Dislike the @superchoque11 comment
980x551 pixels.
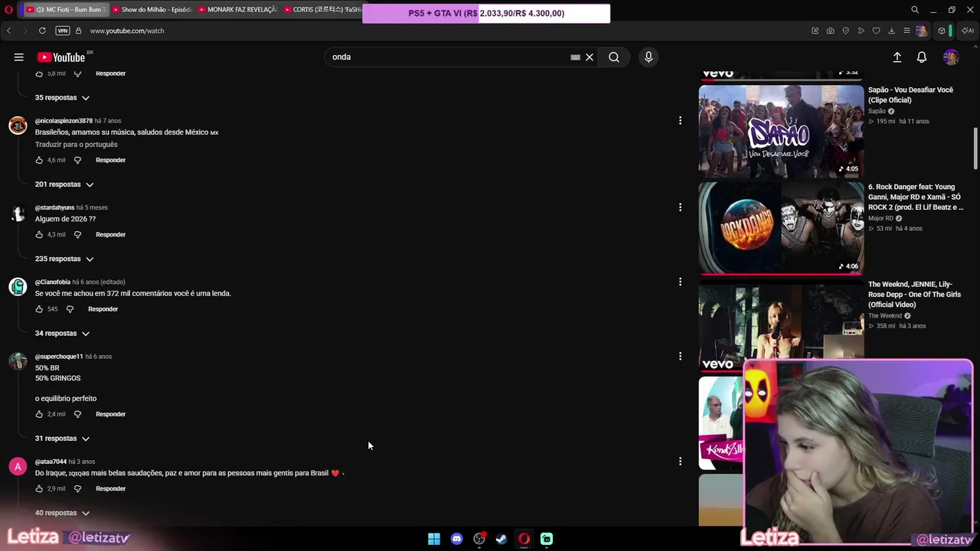[77, 414]
